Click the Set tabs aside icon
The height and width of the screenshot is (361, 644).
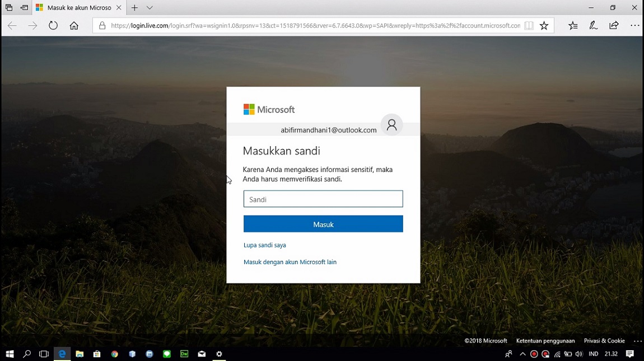coord(25,8)
